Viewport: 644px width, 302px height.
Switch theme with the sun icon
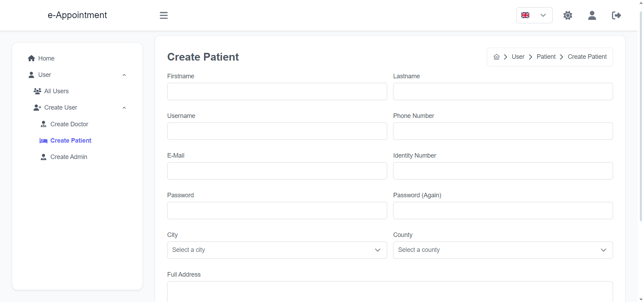coord(568,15)
